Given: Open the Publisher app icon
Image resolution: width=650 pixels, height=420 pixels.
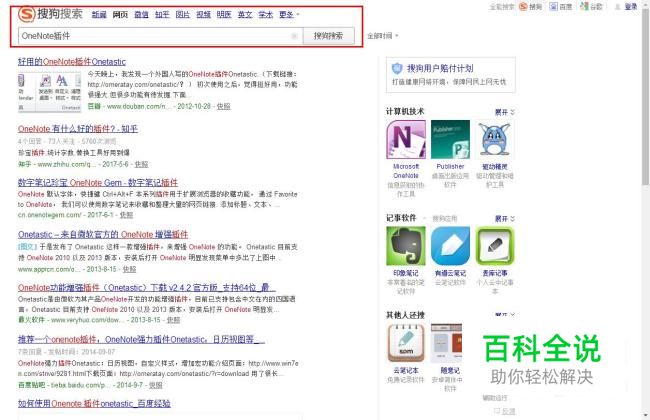Looking at the screenshot, I should pos(450,139).
